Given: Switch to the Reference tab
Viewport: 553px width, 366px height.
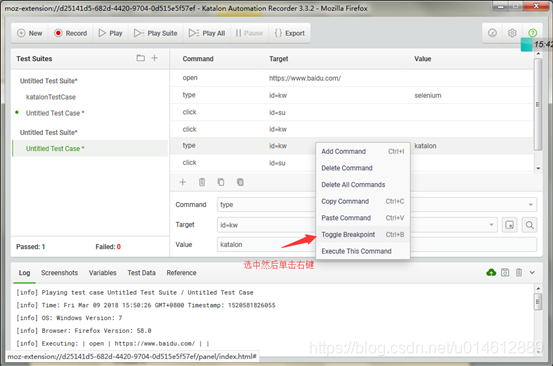Looking at the screenshot, I should (181, 273).
